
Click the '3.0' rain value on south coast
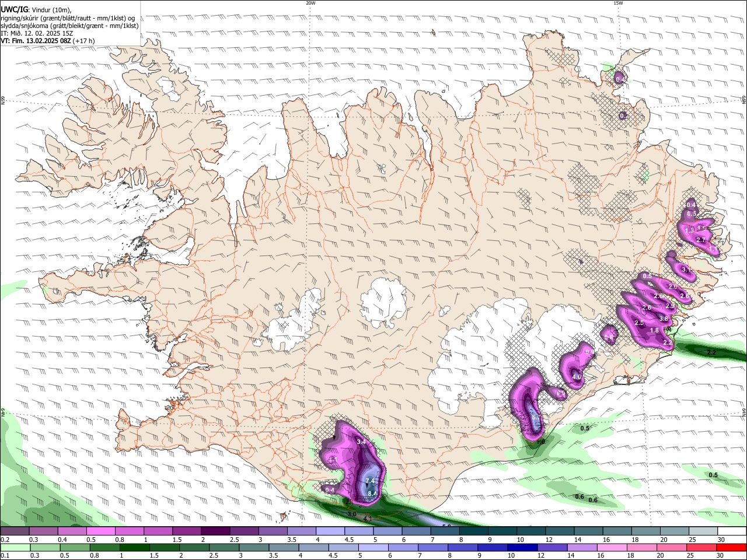[x=352, y=514]
